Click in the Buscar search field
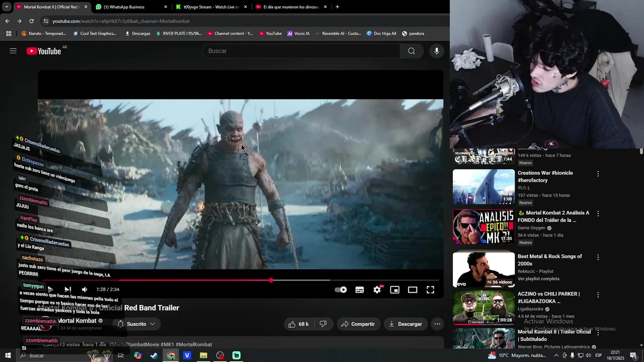Screen dimensions: 644x362 coord(302,51)
